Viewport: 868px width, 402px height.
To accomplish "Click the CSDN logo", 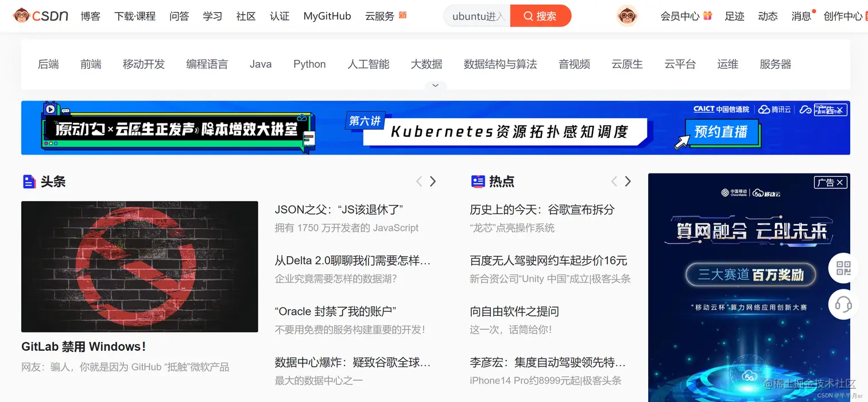I will 40,16.
